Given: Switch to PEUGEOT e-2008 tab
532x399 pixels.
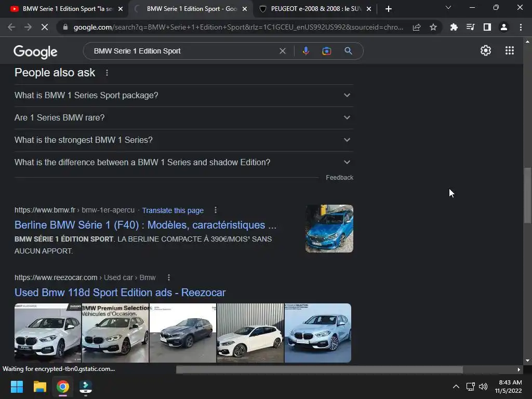Looking at the screenshot, I should [x=315, y=9].
